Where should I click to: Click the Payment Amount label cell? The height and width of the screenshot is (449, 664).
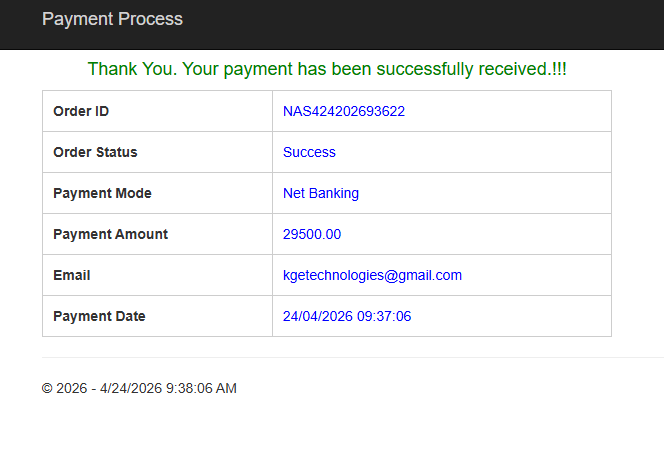click(110, 234)
